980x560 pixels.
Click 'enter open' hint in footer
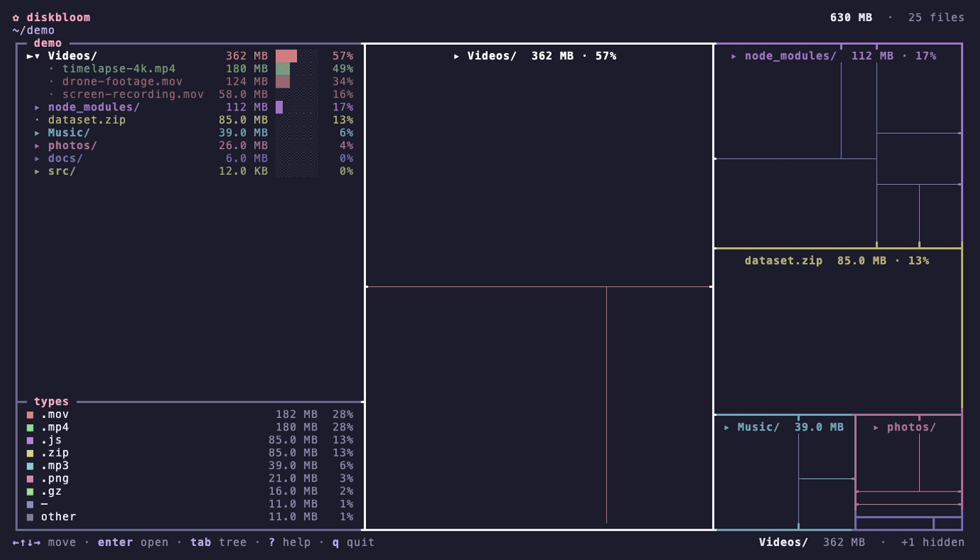[x=133, y=542]
